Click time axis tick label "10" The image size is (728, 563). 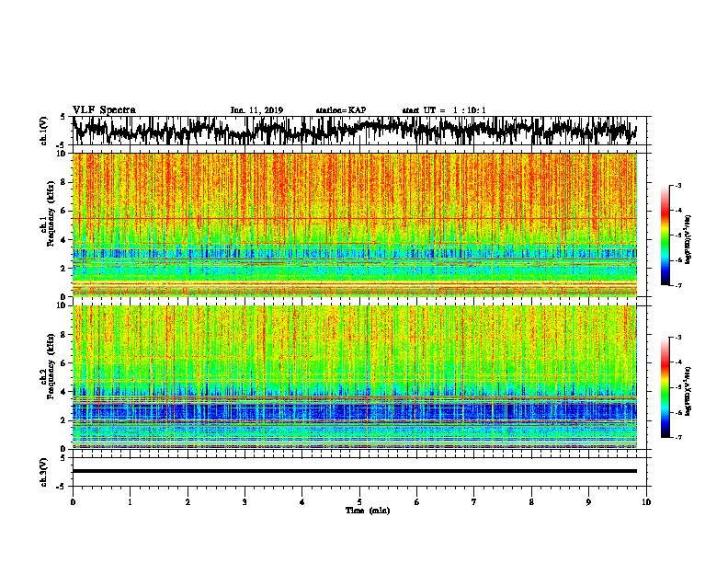646,501
